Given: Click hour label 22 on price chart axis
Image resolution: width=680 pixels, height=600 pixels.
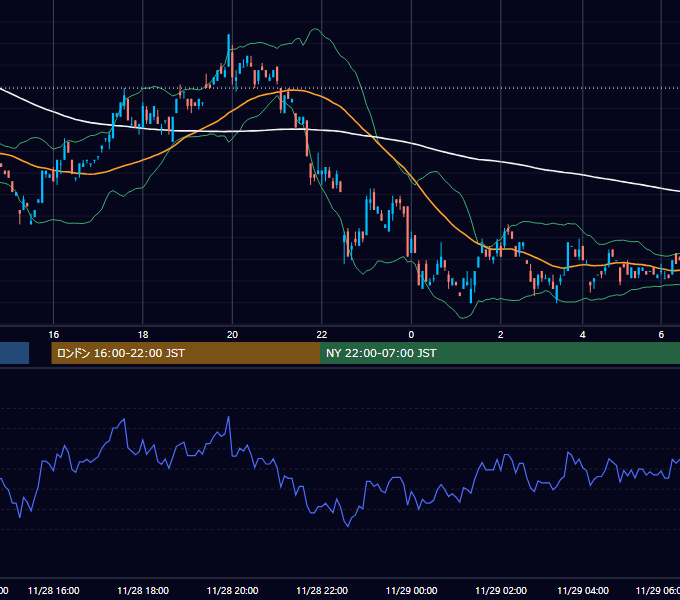Looking at the screenshot, I should pyautogui.click(x=322, y=334).
